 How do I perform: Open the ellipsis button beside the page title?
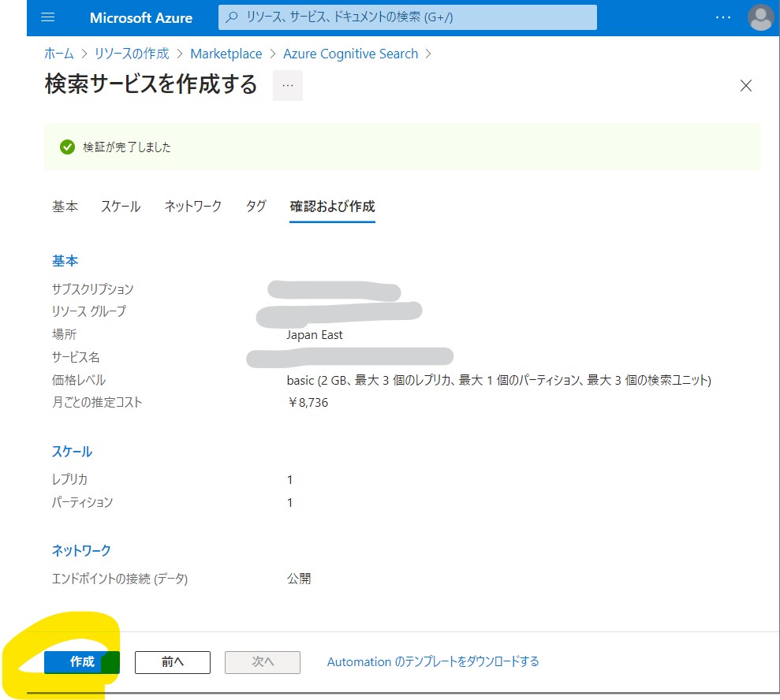(x=288, y=85)
